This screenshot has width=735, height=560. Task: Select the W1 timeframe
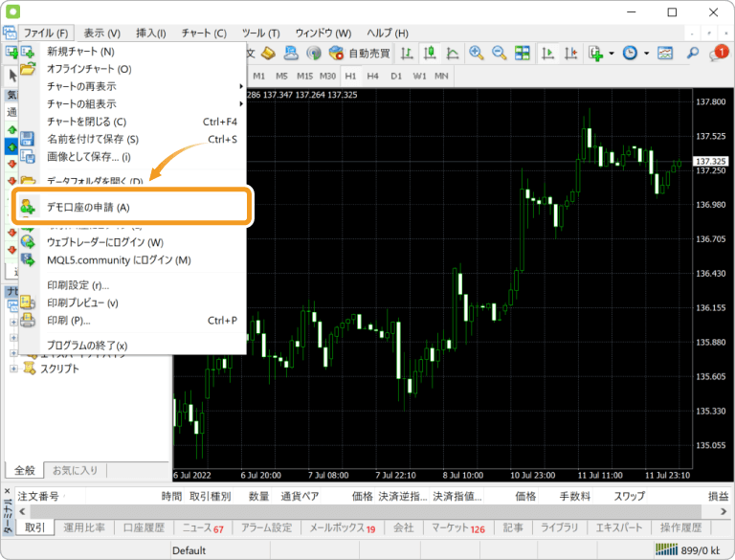tap(419, 76)
